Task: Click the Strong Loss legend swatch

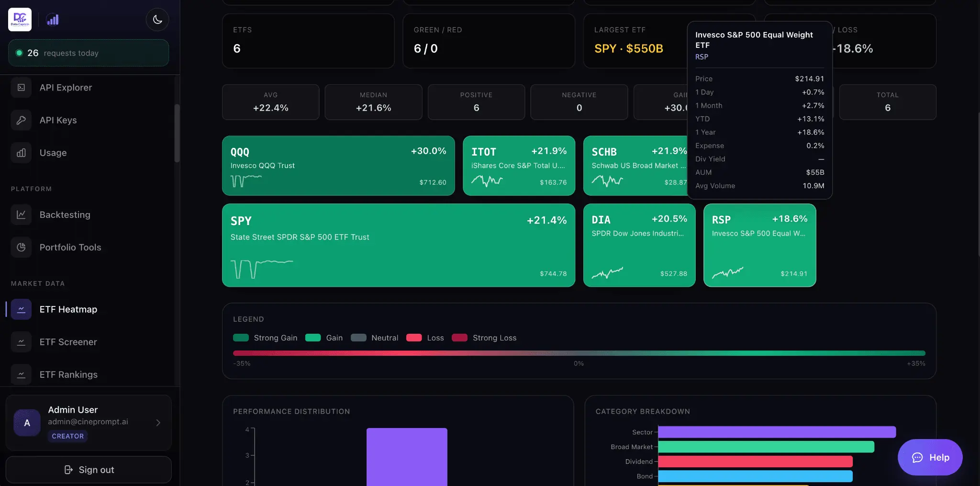Action: [459, 338]
